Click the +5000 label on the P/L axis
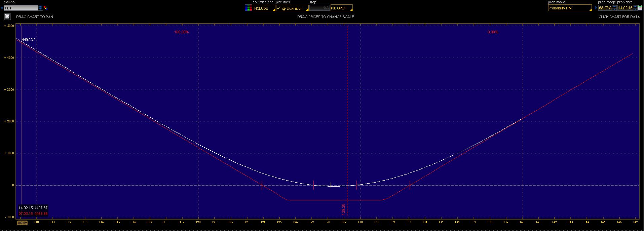Image resolution: width=644 pixels, height=231 pixels. pos(9,26)
